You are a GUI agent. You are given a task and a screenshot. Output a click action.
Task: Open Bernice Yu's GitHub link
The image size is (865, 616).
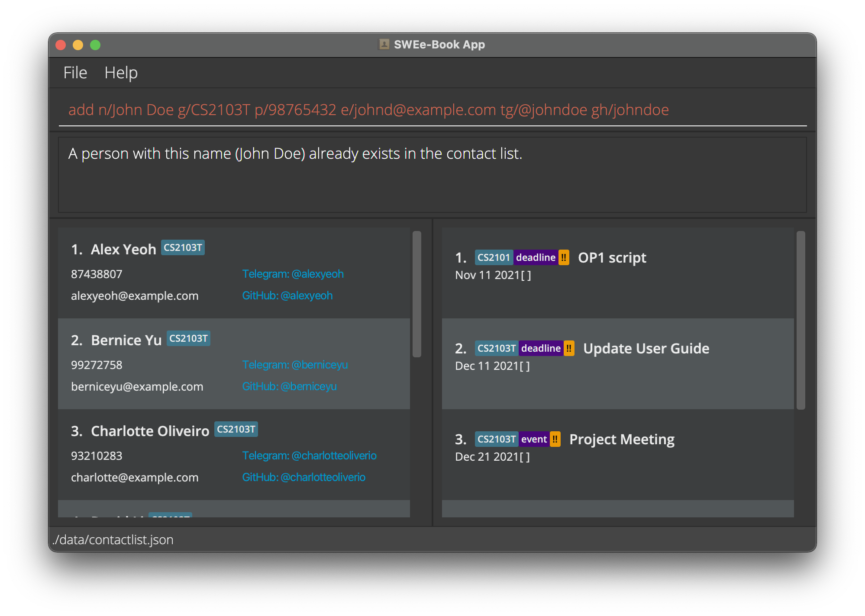[x=289, y=387]
